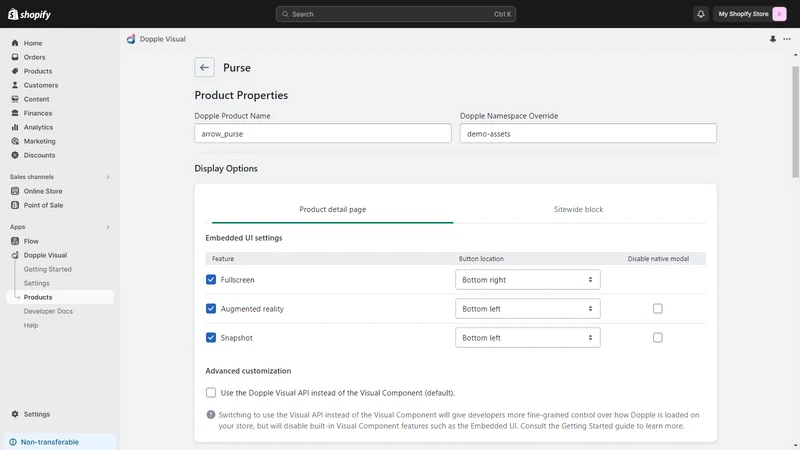Expand the Sales channels chevron
This screenshot has height=450, width=800.
tap(108, 177)
